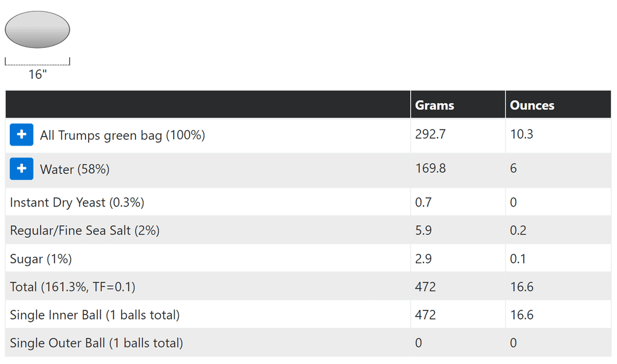Click the oval dough shape image

37,29
